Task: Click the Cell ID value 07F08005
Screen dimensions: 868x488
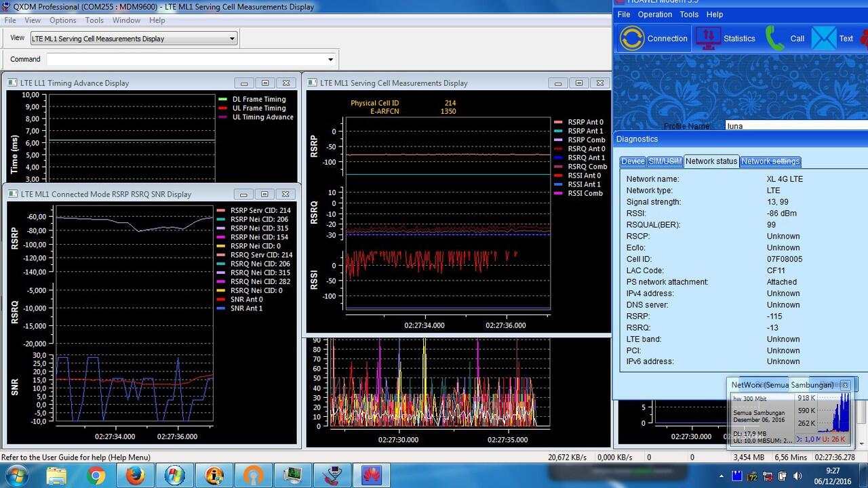Action: pos(785,259)
